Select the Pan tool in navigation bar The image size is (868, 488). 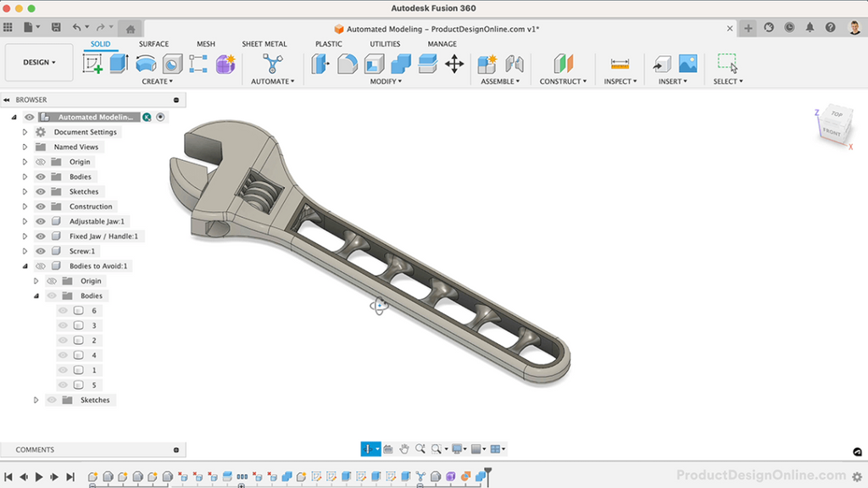pyautogui.click(x=405, y=448)
